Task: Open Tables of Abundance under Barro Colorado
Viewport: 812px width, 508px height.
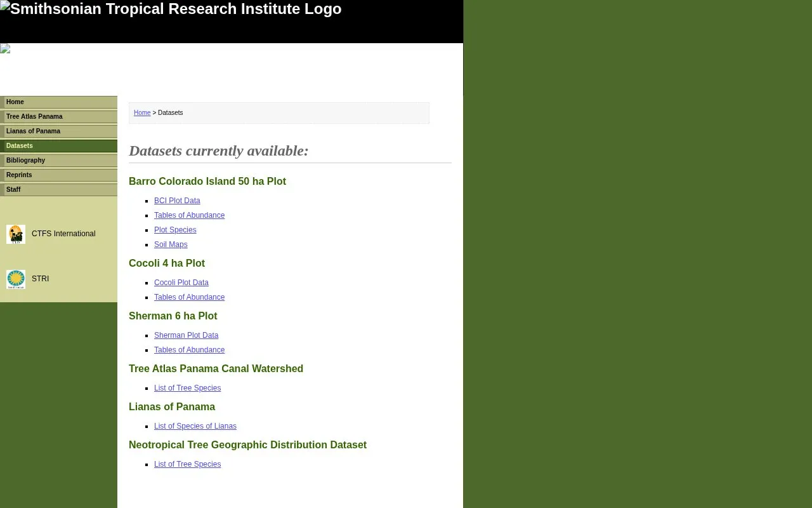Action: tap(189, 215)
